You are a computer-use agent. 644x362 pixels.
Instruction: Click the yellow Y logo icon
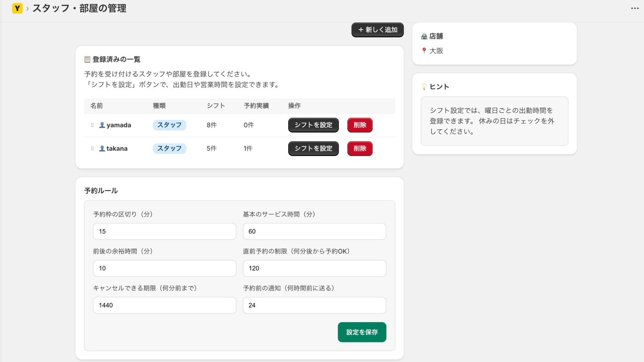tap(17, 8)
